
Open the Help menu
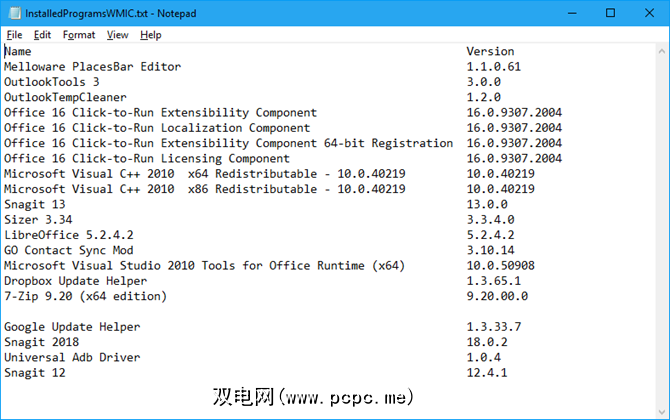151,35
